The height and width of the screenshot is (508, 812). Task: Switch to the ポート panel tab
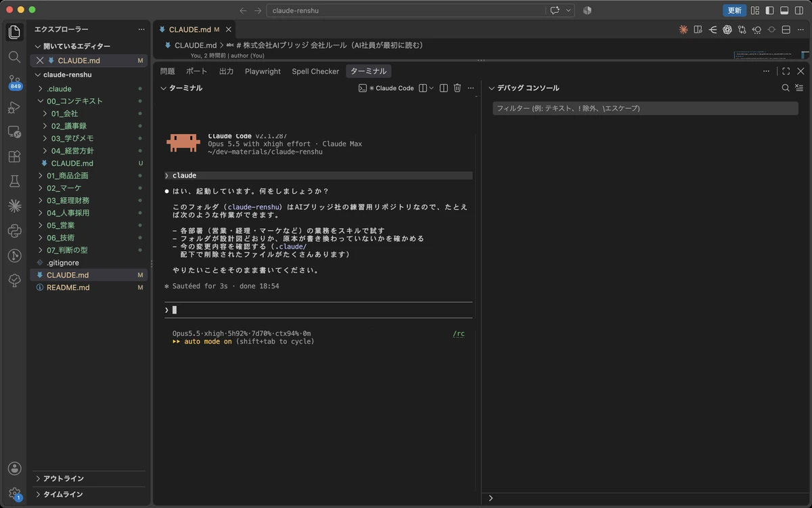[x=197, y=71]
